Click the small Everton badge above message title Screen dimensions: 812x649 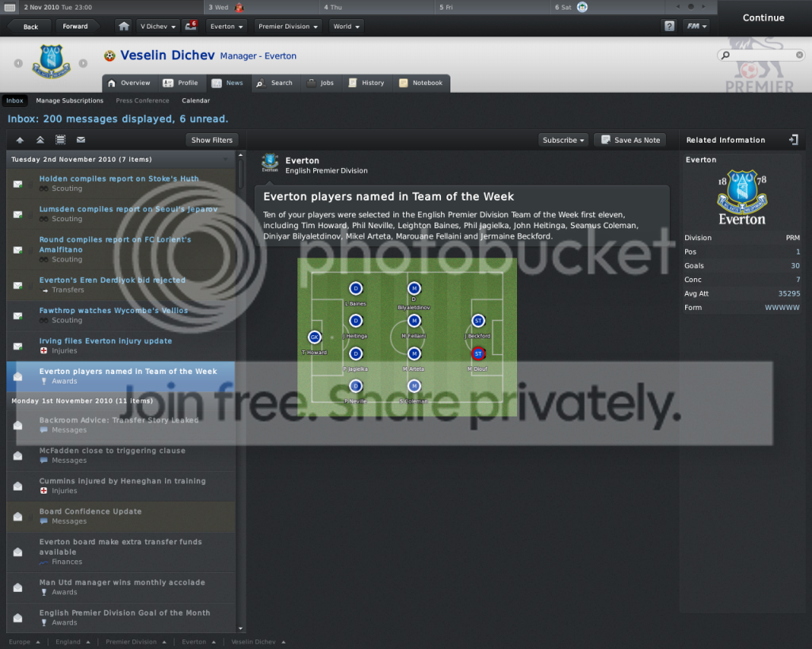[x=270, y=163]
